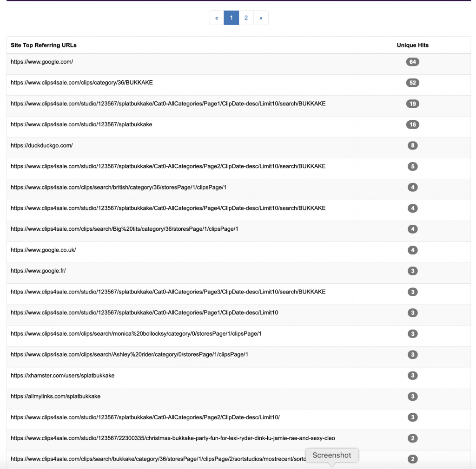
Task: Select the Ashley%20rider search referring URL
Action: pos(129,354)
